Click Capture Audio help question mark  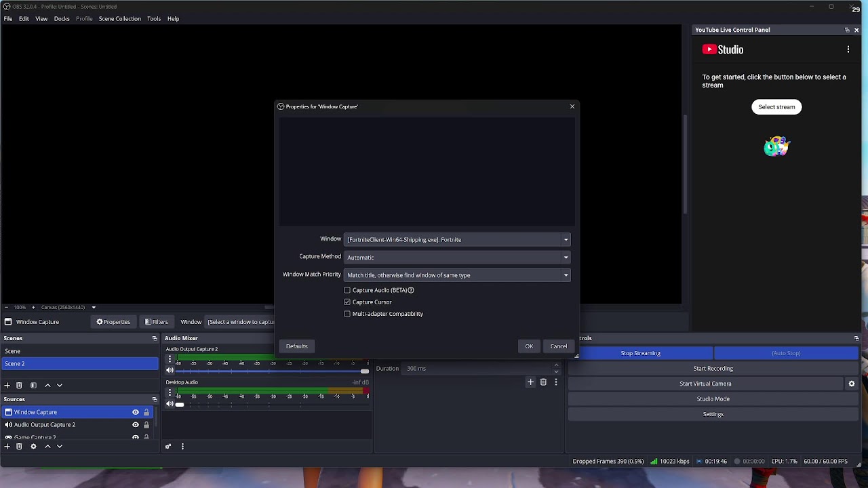411,290
